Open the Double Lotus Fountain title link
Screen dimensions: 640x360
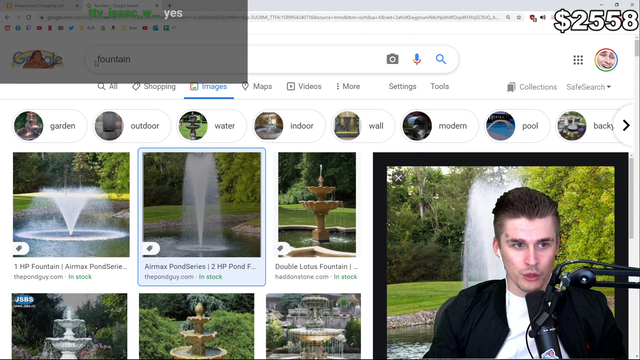[316, 267]
